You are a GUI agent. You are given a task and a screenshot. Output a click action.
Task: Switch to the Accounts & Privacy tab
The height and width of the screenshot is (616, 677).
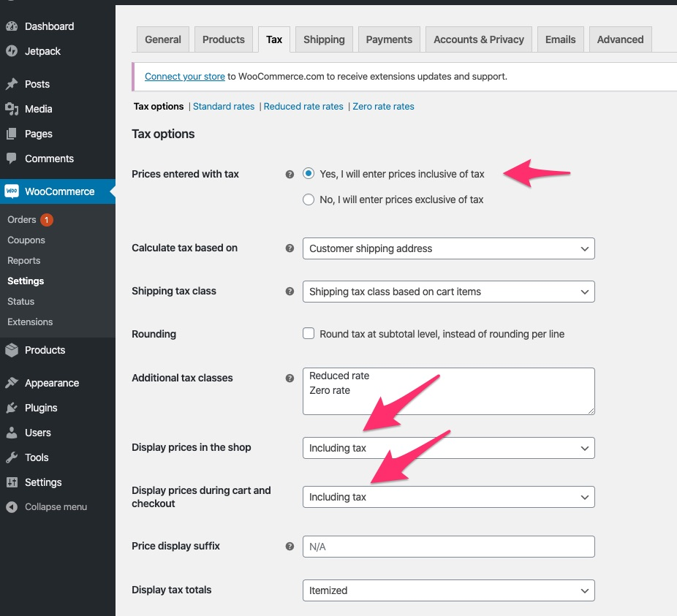[x=479, y=39]
